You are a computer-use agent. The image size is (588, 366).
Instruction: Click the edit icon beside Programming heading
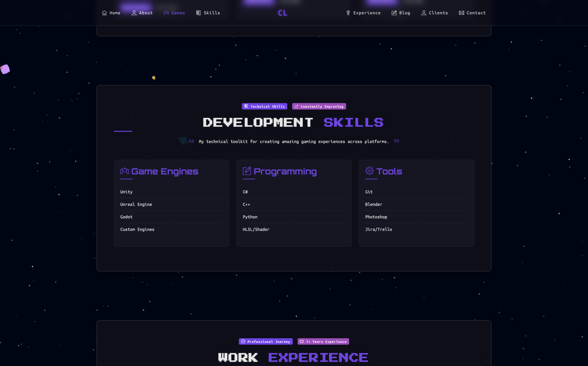(247, 171)
